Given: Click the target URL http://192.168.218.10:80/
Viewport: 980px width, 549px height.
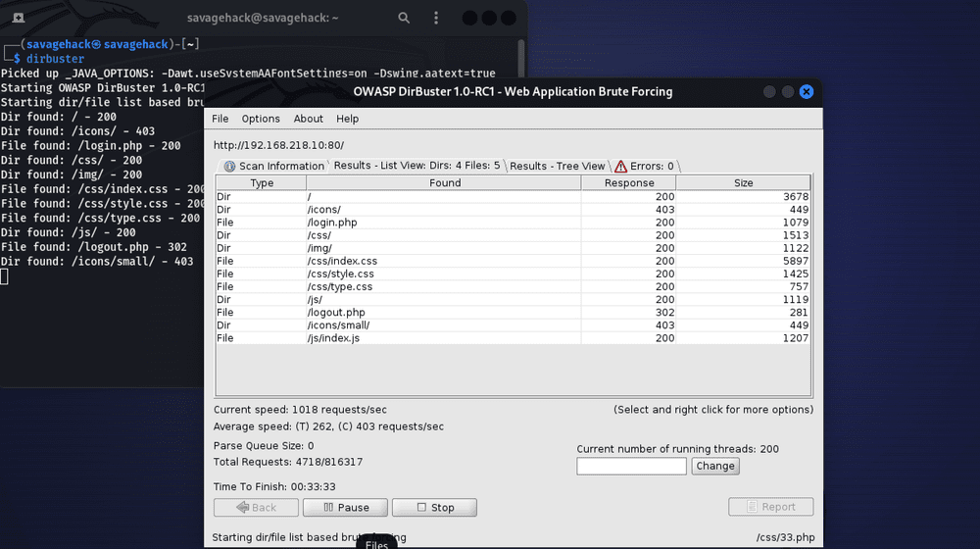Looking at the screenshot, I should tap(278, 145).
